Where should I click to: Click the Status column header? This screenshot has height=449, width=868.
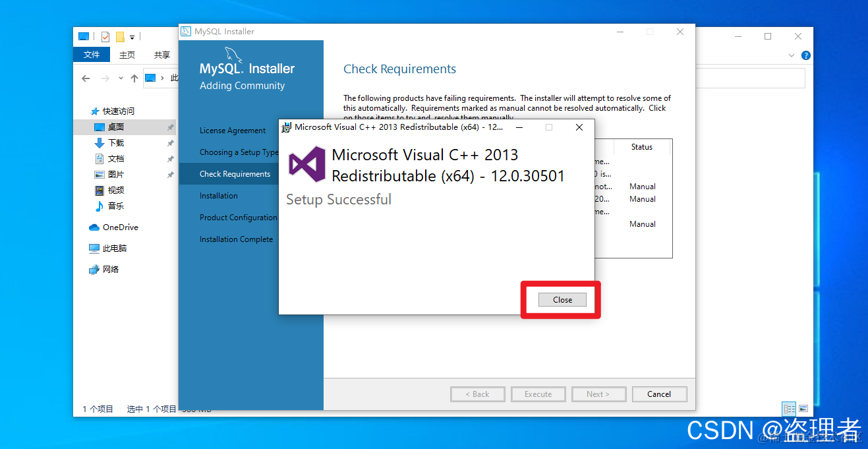(641, 147)
